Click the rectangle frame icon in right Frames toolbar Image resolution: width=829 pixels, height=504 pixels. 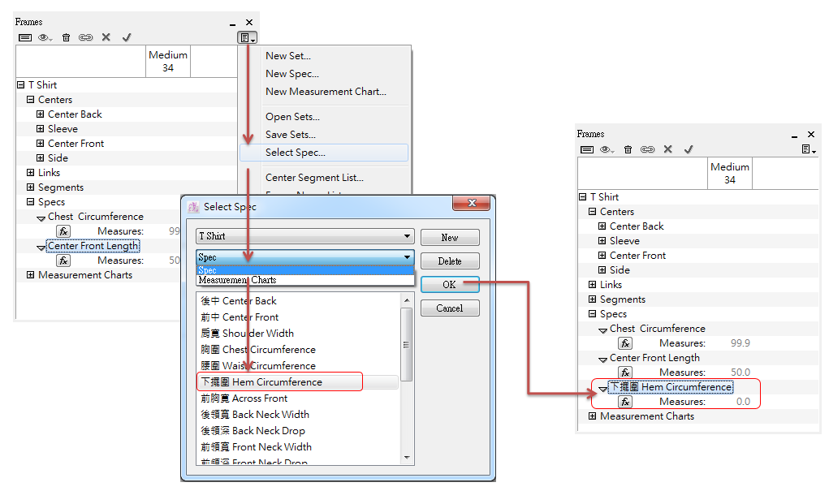click(x=587, y=149)
